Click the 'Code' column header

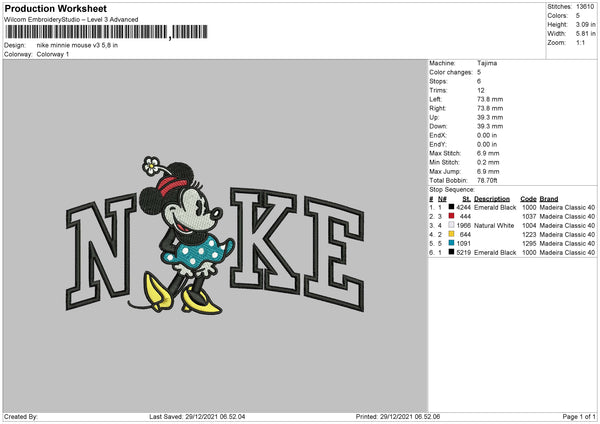(x=528, y=199)
